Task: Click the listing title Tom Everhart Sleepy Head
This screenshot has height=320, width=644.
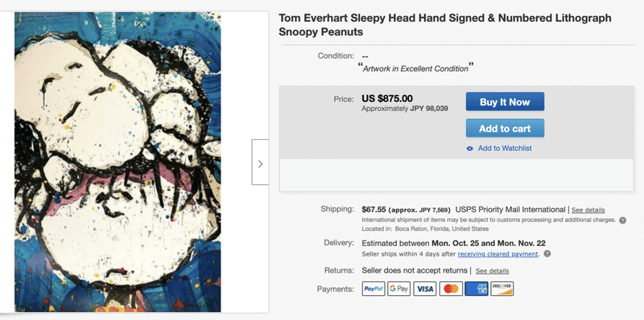Action: (x=445, y=25)
